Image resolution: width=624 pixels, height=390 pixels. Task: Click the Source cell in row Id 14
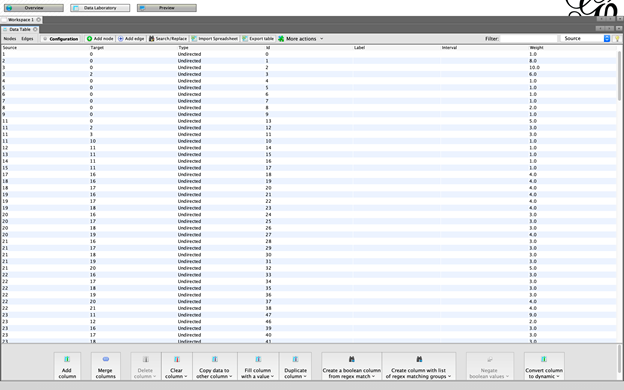45,148
